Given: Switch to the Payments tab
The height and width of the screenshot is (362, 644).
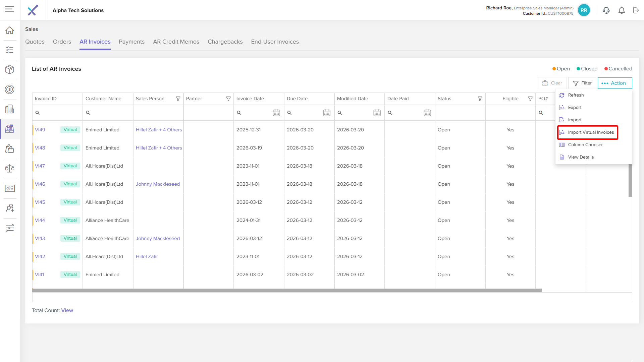Looking at the screenshot, I should pos(131,42).
